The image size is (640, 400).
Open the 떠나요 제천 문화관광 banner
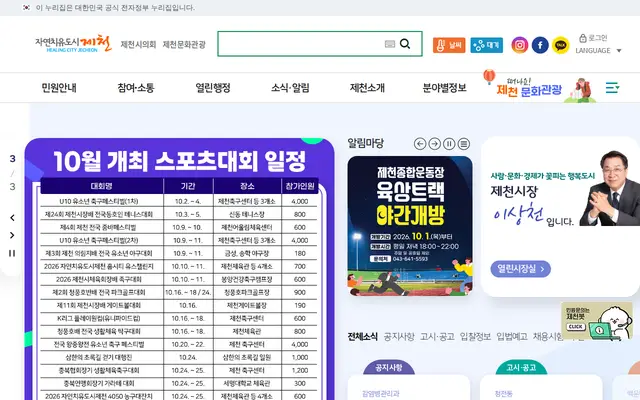pyautogui.click(x=540, y=87)
